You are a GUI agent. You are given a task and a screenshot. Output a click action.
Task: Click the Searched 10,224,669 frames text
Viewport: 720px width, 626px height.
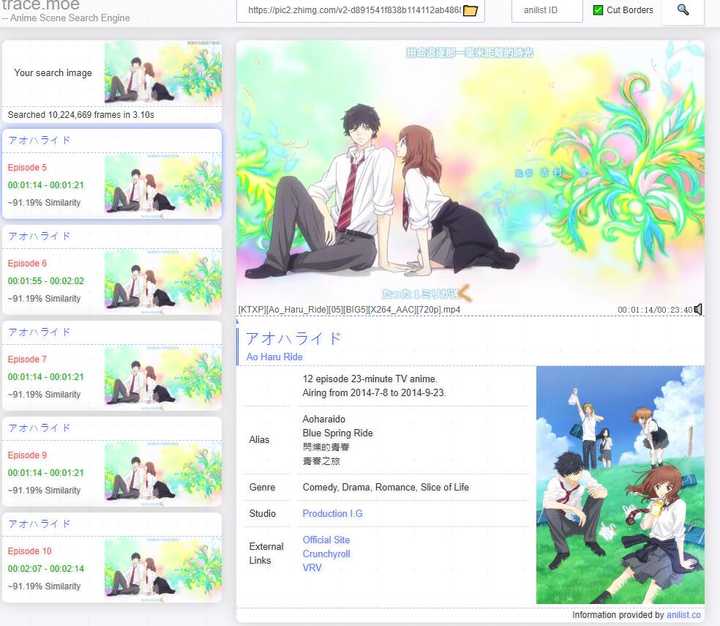(81, 115)
